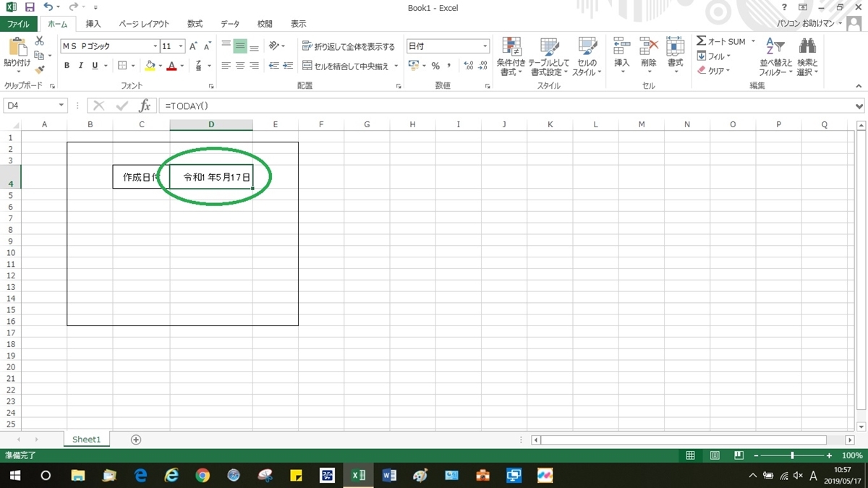Toggle center horizontal alignment
Viewport: 868px width, 488px height.
pos(240,66)
